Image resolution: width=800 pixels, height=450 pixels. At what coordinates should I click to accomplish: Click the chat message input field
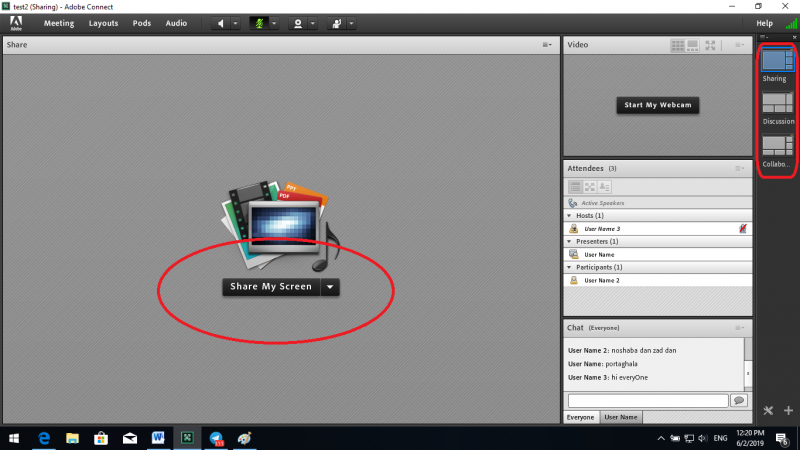tap(648, 400)
